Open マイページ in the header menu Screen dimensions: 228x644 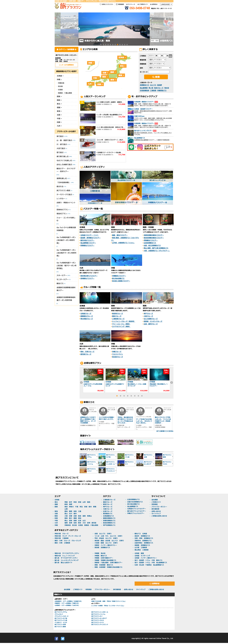pos(131,5)
